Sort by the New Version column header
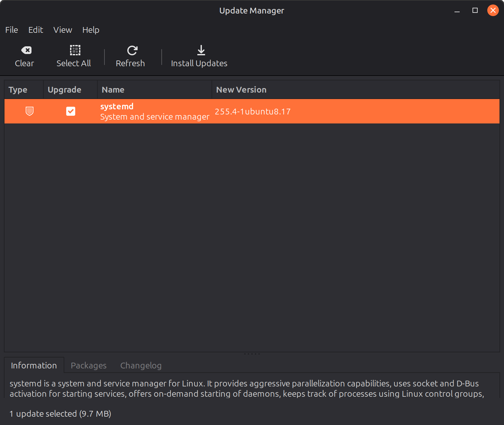Image resolution: width=504 pixels, height=425 pixels. [356, 90]
